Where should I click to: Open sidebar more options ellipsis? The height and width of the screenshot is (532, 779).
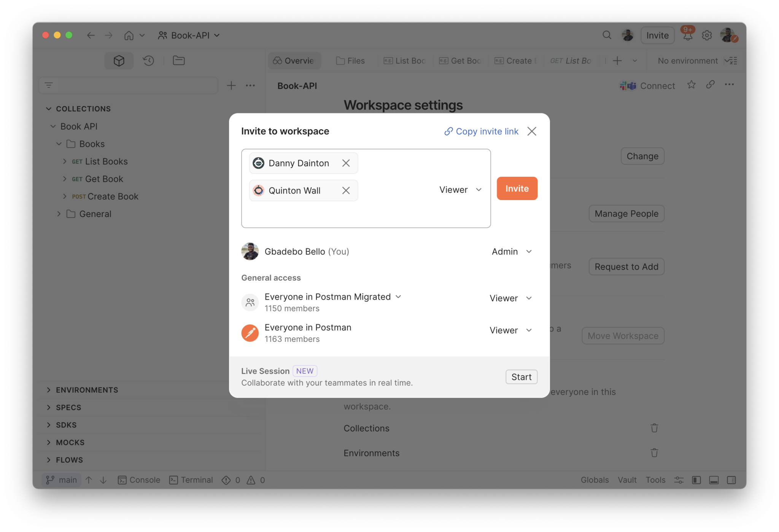click(x=250, y=86)
